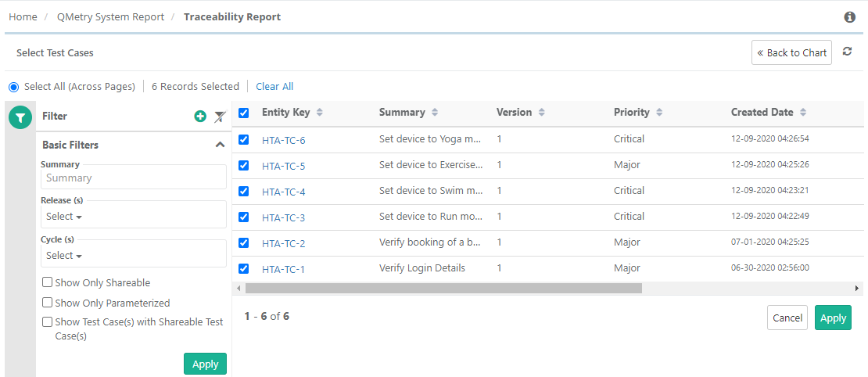Uncheck the HTA-TC-6 row checkbox
The width and height of the screenshot is (868, 377).
point(243,139)
